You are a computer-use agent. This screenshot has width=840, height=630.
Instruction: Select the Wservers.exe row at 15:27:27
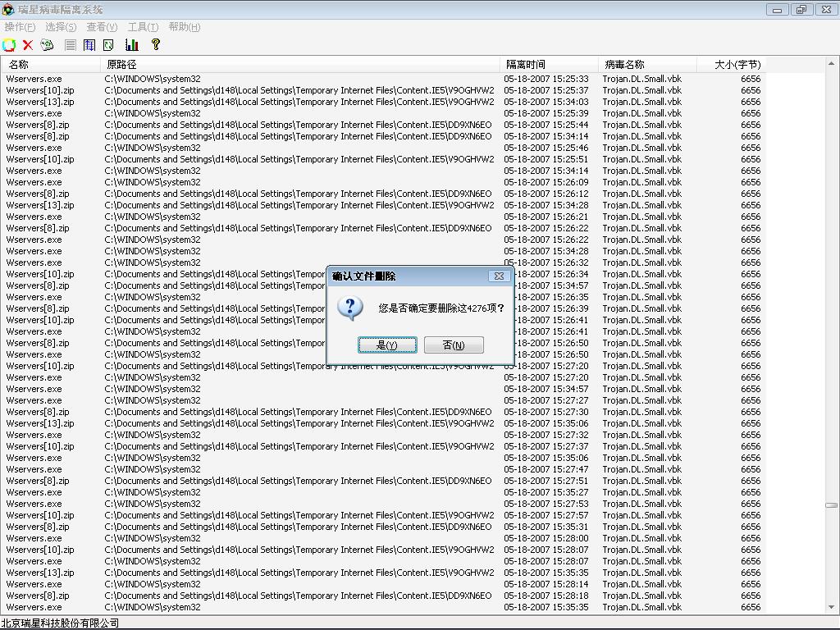pos(383,400)
